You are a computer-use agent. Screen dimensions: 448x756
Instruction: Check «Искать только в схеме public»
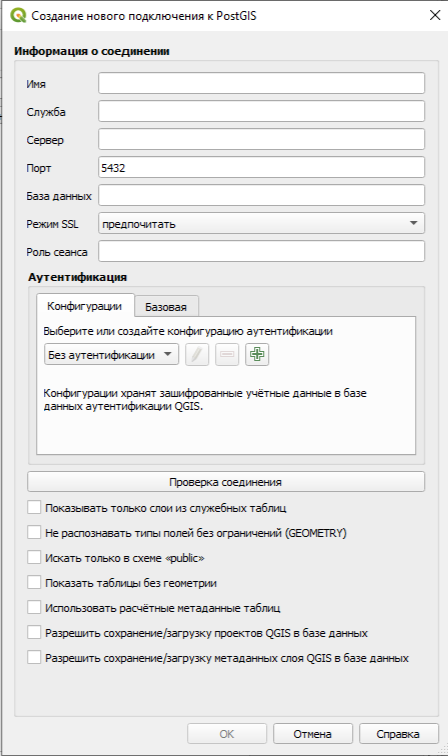pos(34,558)
